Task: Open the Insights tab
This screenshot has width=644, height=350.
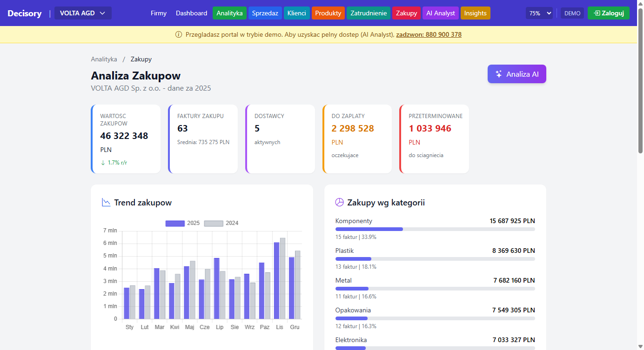Action: pos(475,13)
